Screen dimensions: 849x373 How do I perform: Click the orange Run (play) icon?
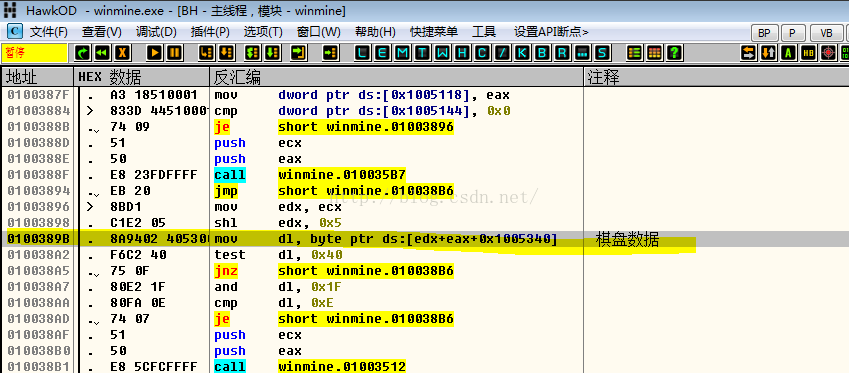coord(155,53)
